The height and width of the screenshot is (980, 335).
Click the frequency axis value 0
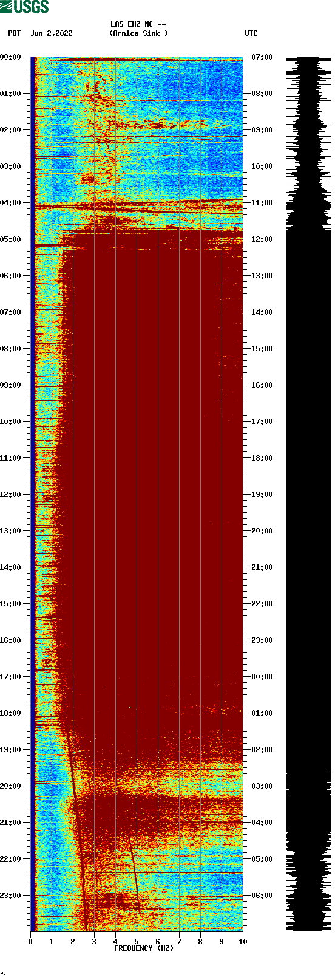pos(30,942)
